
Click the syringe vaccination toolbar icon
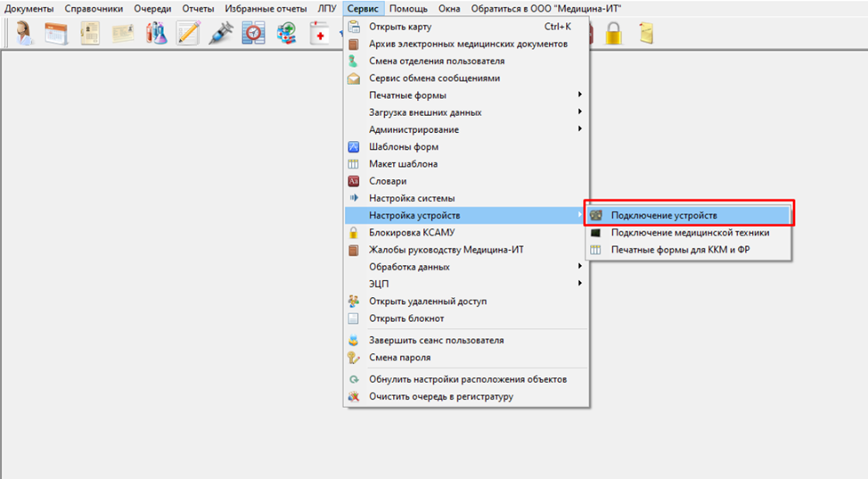pyautogui.click(x=221, y=34)
